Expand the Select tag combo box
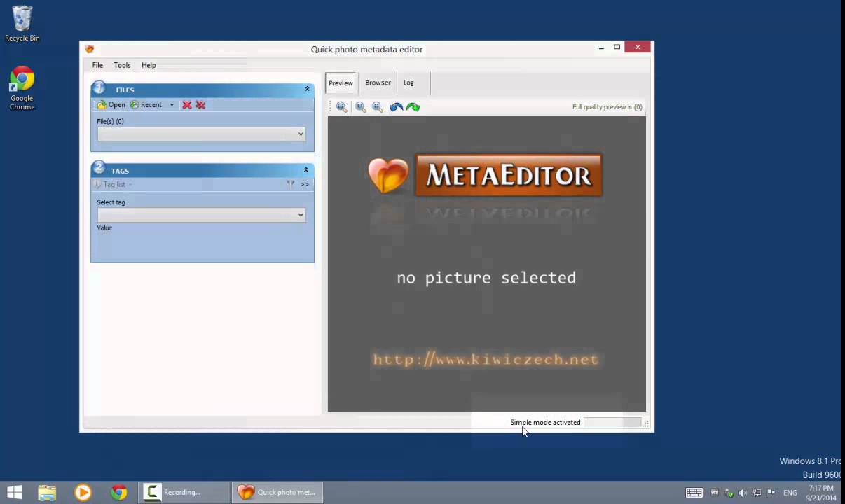 click(301, 215)
